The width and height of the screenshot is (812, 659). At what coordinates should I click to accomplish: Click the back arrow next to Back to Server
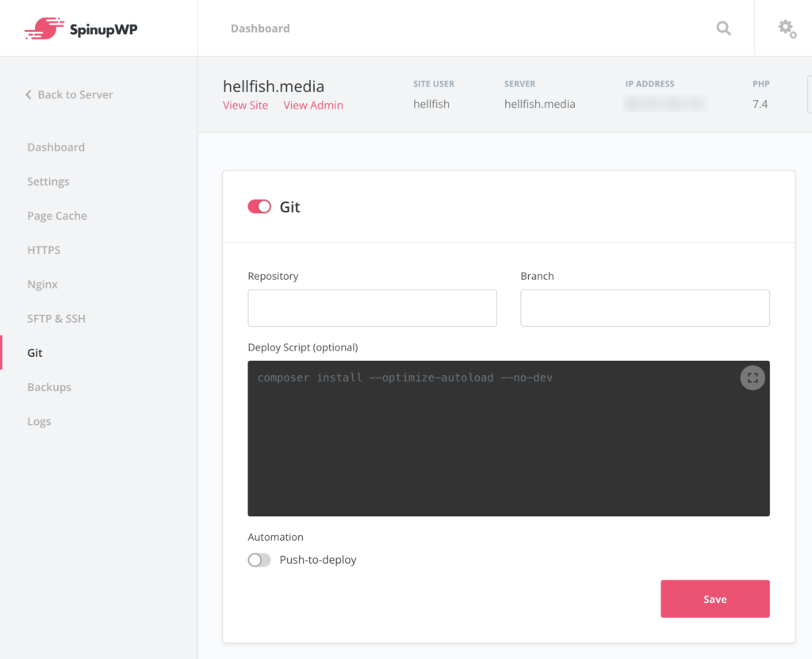point(28,94)
